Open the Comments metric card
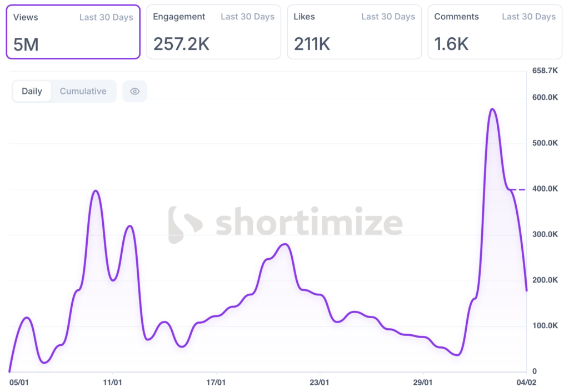 click(495, 32)
